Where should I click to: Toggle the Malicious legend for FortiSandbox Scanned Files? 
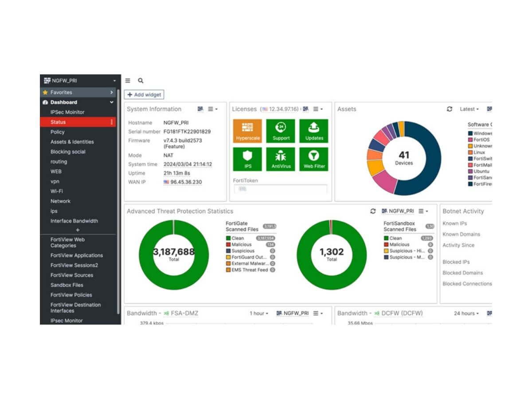click(x=398, y=244)
